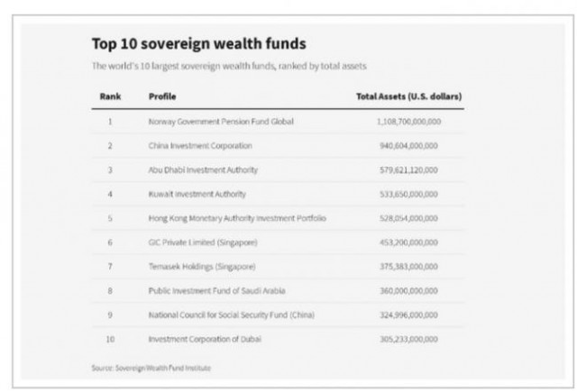This screenshot has width=577, height=392.
Task: Click Investment Corporation of Dubai
Action: point(206,339)
